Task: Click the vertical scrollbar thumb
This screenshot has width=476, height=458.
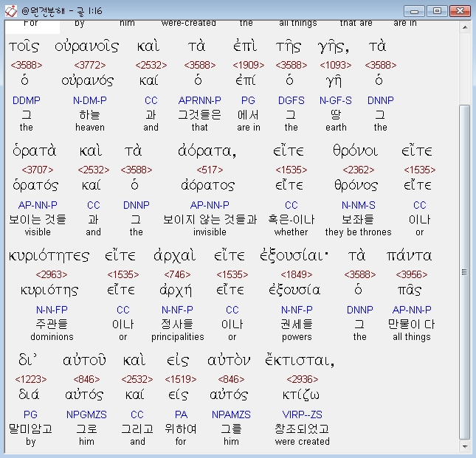Action: (x=465, y=271)
